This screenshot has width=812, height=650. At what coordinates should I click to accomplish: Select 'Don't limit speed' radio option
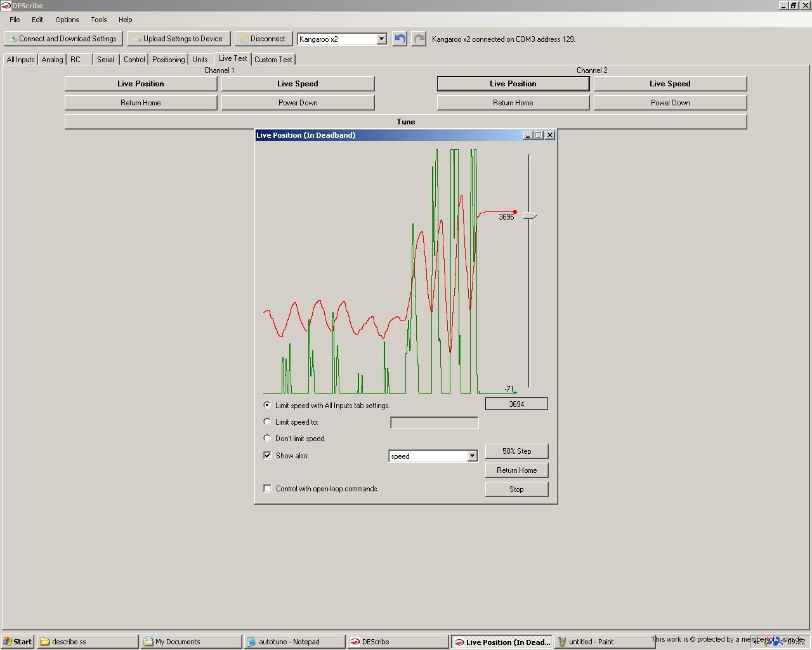[267, 438]
